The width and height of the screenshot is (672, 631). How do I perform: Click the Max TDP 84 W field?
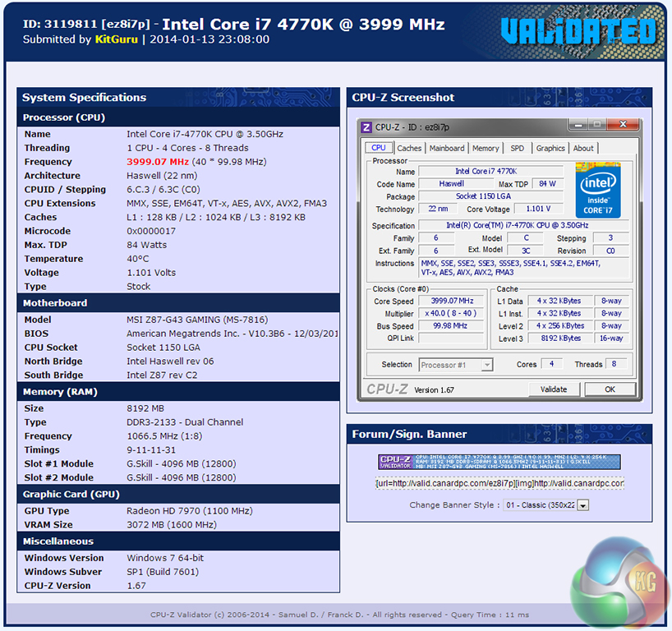(x=548, y=184)
